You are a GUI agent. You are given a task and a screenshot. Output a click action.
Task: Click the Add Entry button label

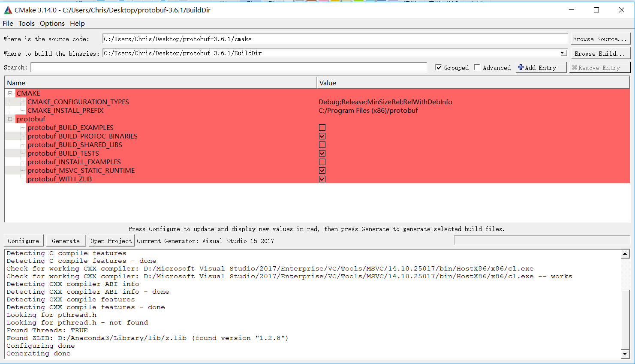[x=541, y=68]
